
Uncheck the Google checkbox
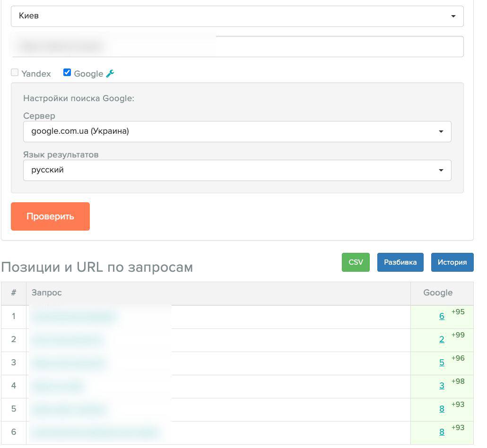(67, 72)
